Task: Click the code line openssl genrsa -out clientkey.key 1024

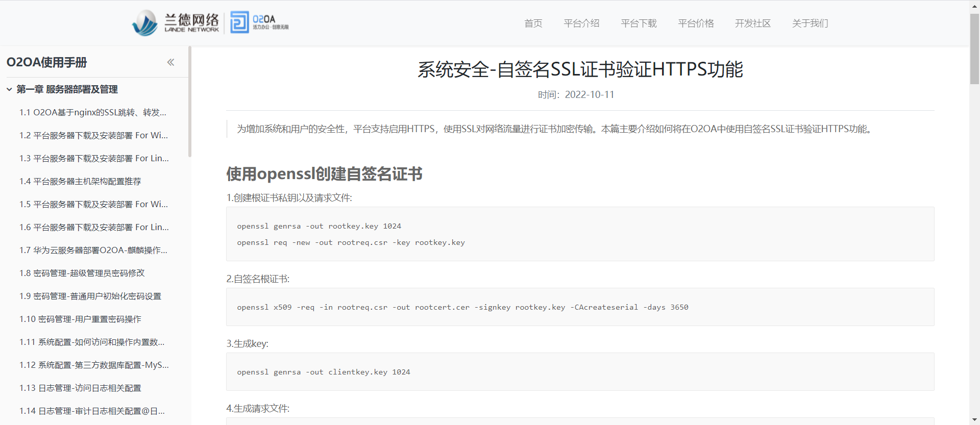Action: click(324, 372)
